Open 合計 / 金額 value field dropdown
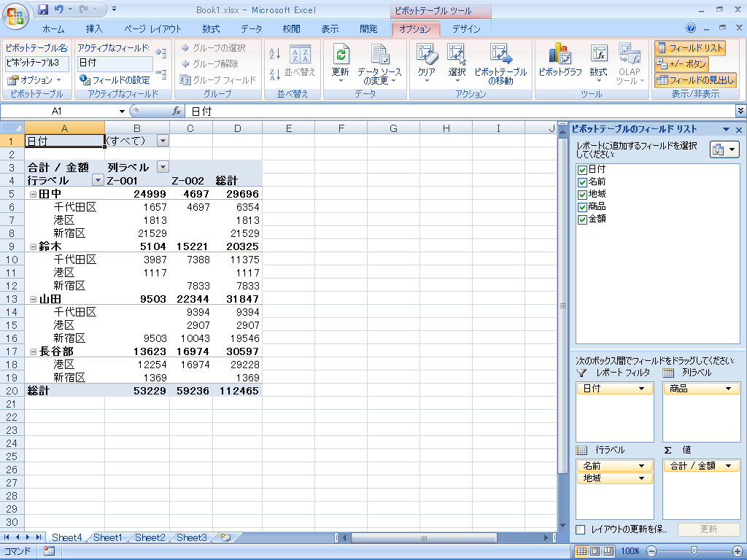747x560 pixels. click(x=729, y=466)
